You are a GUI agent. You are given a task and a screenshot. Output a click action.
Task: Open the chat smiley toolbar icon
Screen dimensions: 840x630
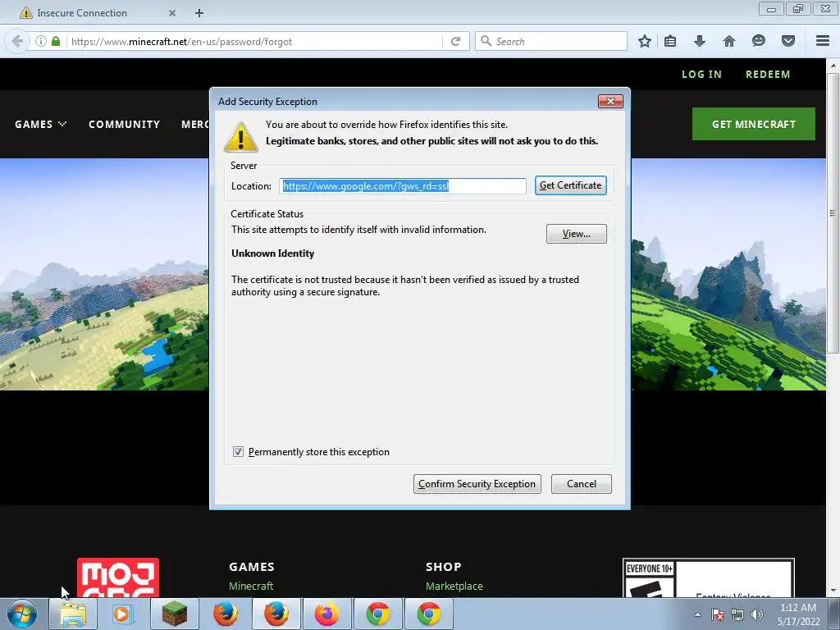click(x=759, y=41)
